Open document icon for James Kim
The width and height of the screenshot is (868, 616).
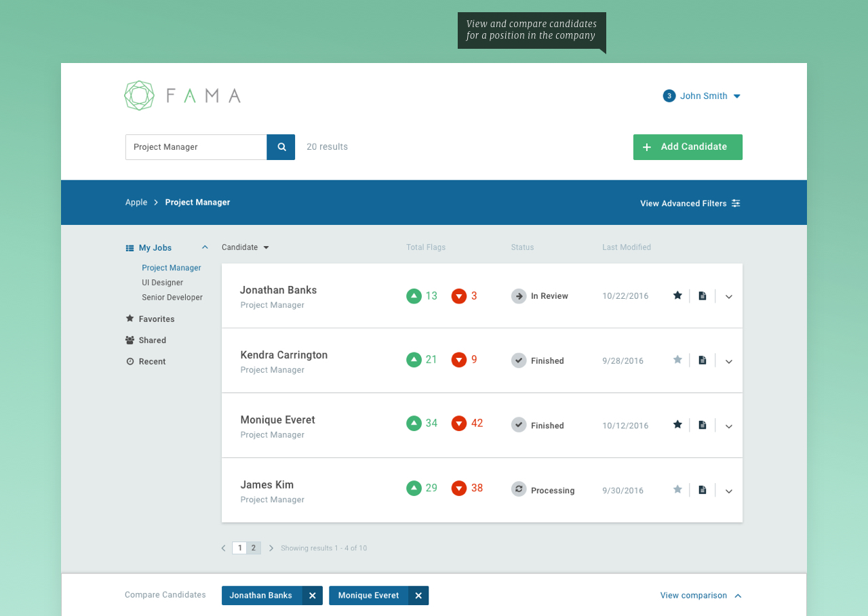pyautogui.click(x=703, y=490)
